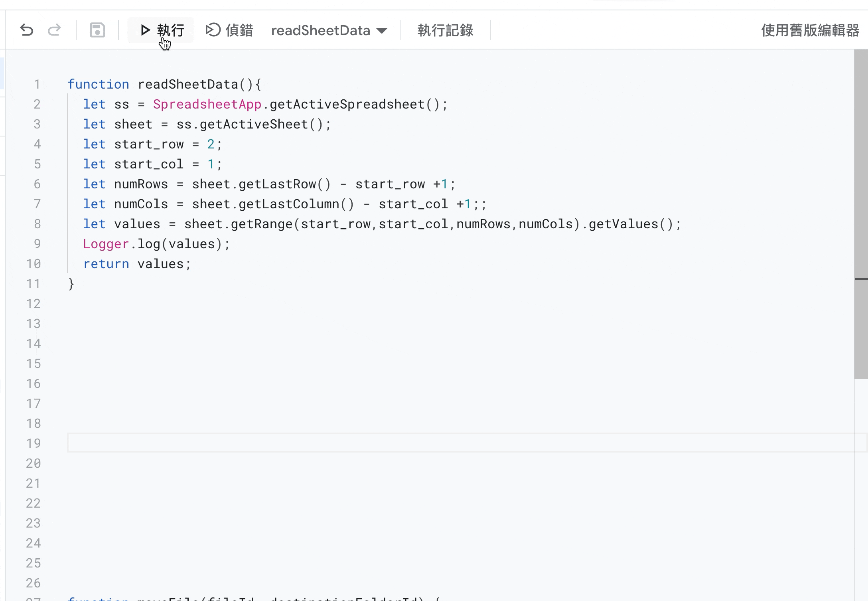Place cursor on empty line 19
Image resolution: width=868 pixels, height=601 pixels.
(x=279, y=443)
